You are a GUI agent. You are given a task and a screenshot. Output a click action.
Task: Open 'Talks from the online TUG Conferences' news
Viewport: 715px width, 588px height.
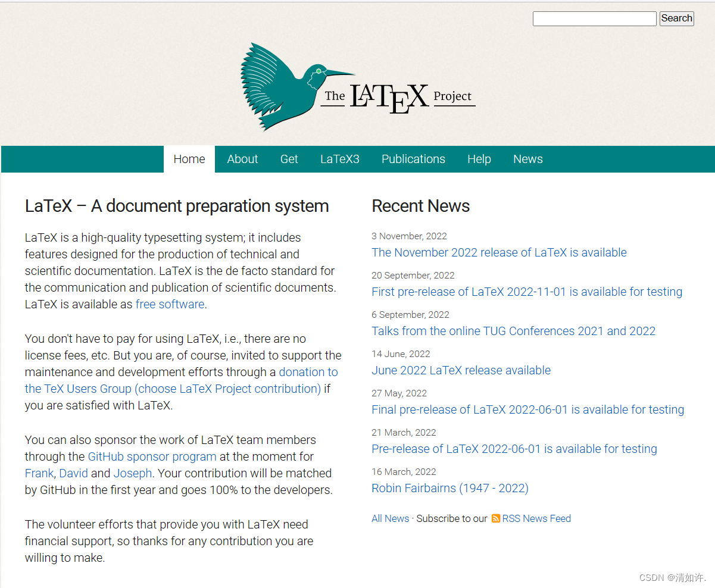pos(514,331)
